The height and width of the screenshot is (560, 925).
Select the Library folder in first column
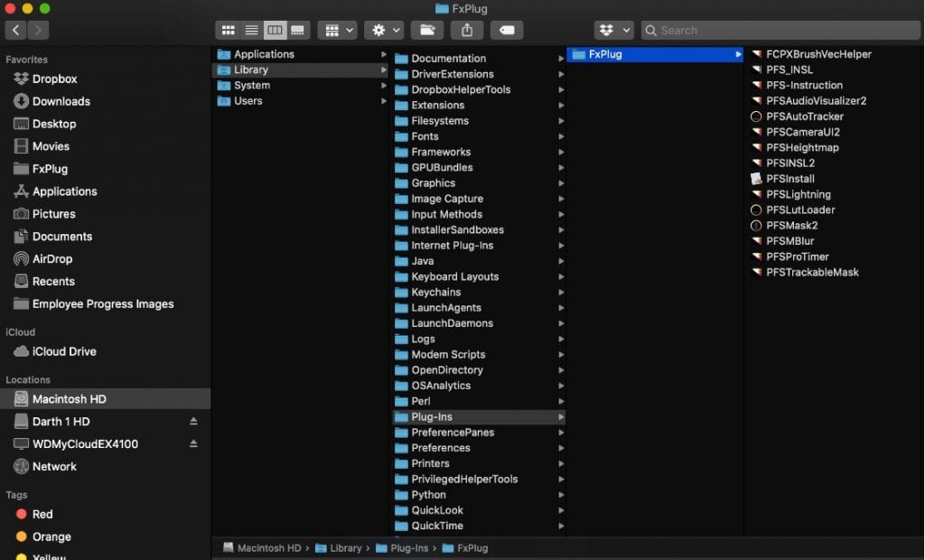pos(300,70)
